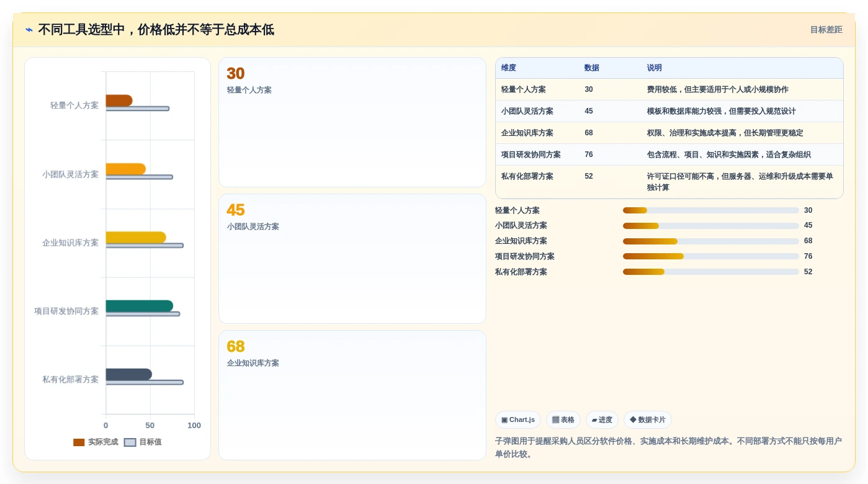Click the 私有化部署方案 dark gray bar
Image resolution: width=868 pixels, height=484 pixels.
[129, 374]
